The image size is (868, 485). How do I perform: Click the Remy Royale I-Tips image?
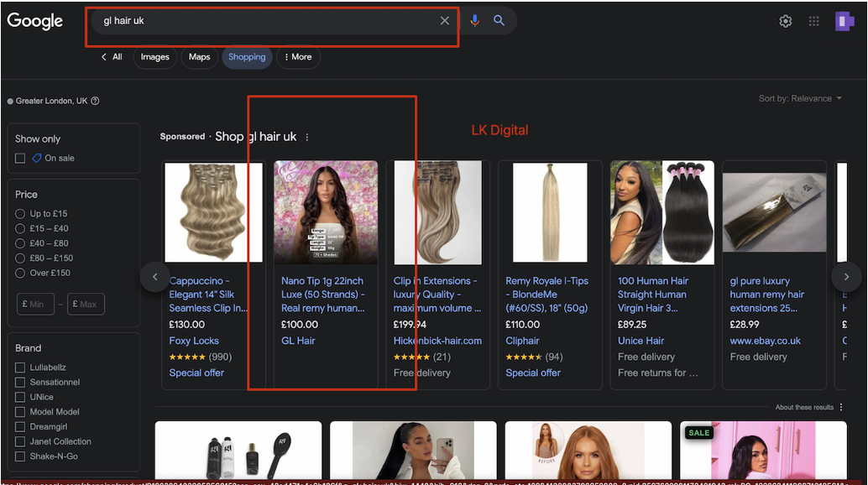pos(550,212)
